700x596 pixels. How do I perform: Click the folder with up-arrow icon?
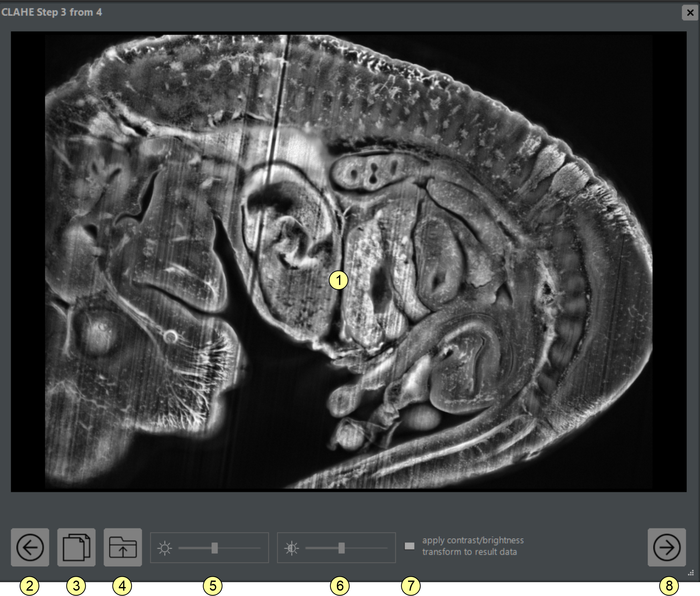pyautogui.click(x=123, y=547)
